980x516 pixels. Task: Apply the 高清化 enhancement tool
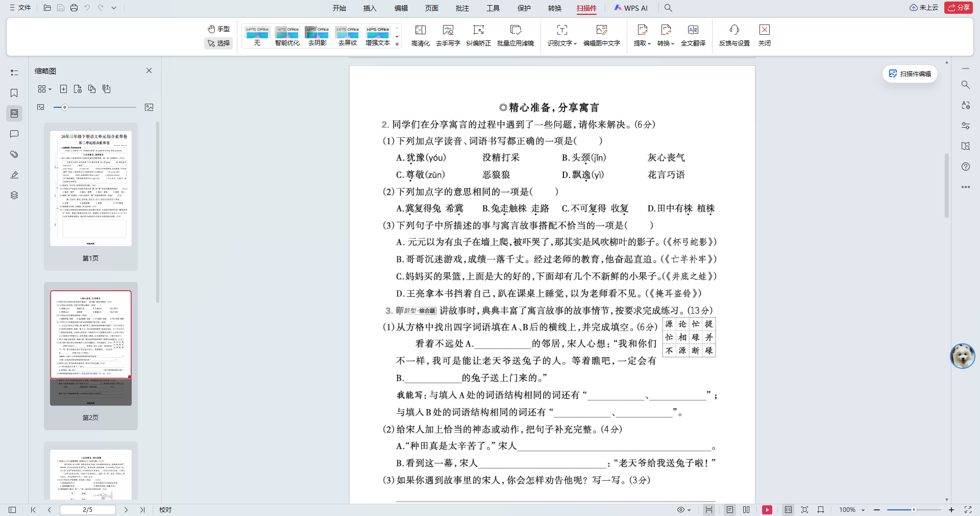420,35
